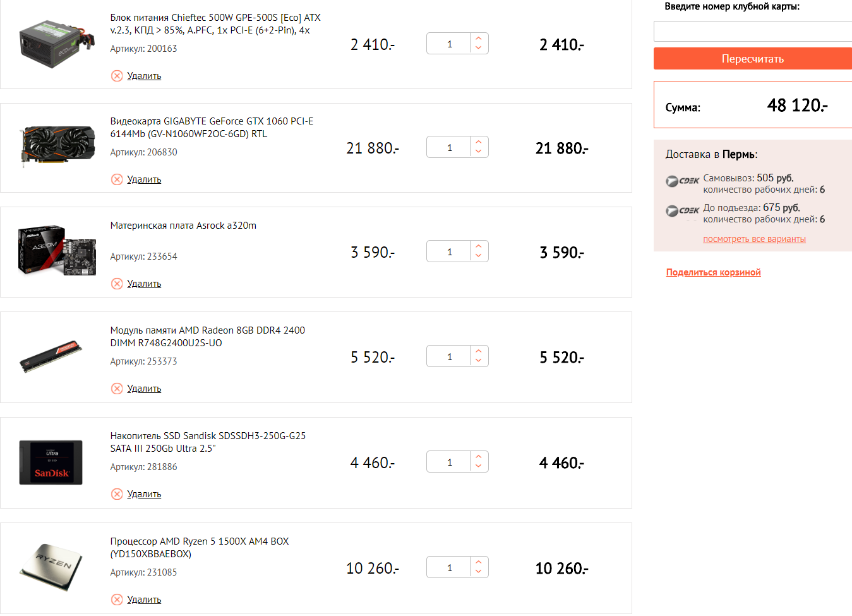Decrease quantity of Ryzen 5 processor
Viewport: 852px width, 616px height.
(479, 572)
